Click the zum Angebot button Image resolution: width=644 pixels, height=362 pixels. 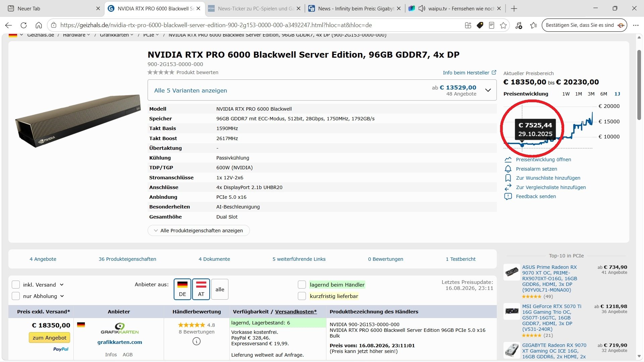point(49,338)
